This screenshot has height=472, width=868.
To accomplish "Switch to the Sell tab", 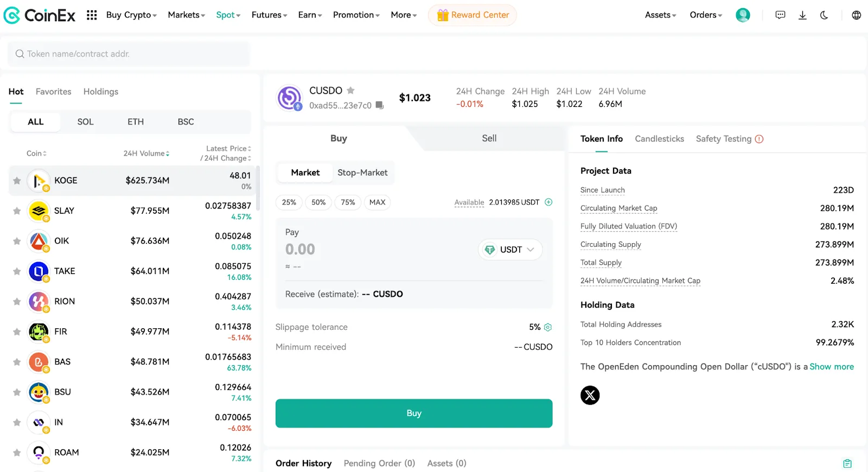I will pyautogui.click(x=489, y=138).
